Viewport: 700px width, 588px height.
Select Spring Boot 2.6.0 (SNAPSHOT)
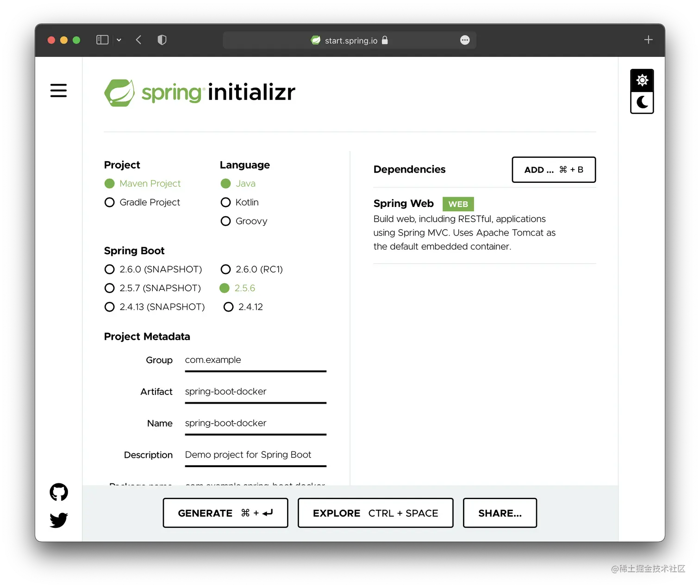pyautogui.click(x=153, y=269)
